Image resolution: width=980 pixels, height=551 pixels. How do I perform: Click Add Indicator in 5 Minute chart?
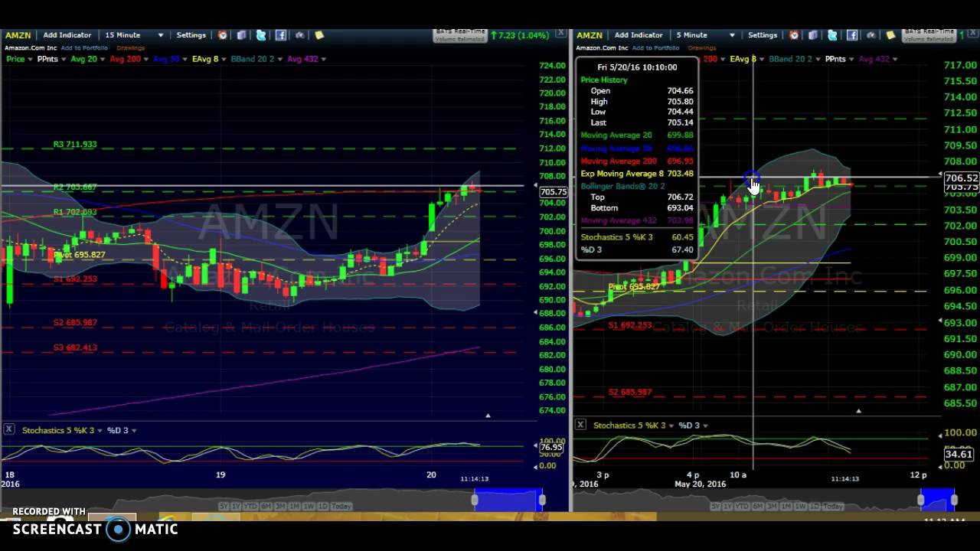click(639, 35)
